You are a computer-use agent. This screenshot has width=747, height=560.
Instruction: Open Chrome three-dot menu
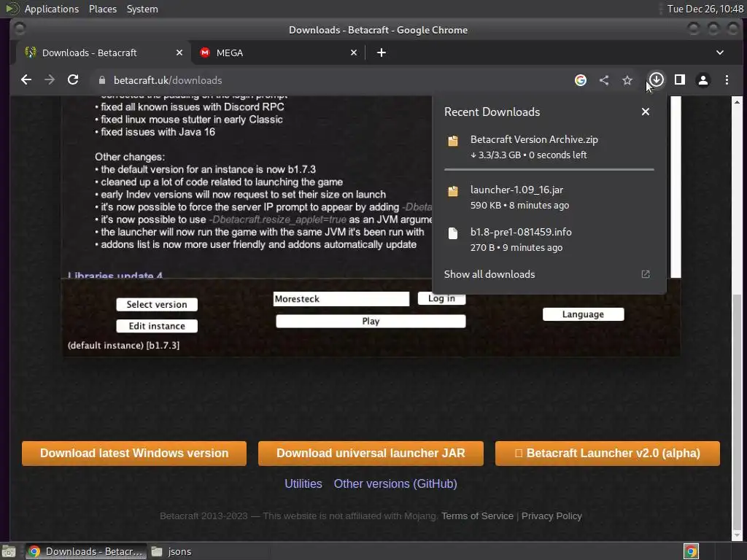click(x=727, y=80)
